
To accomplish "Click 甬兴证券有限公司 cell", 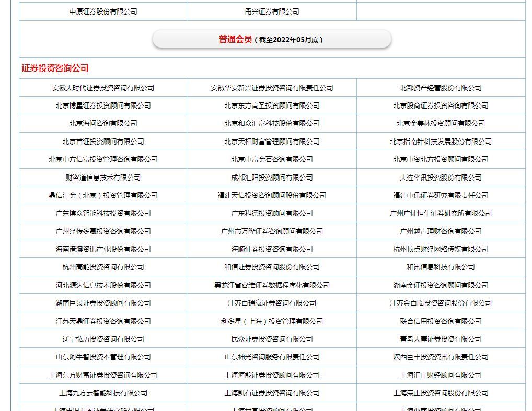I will coord(272,11).
